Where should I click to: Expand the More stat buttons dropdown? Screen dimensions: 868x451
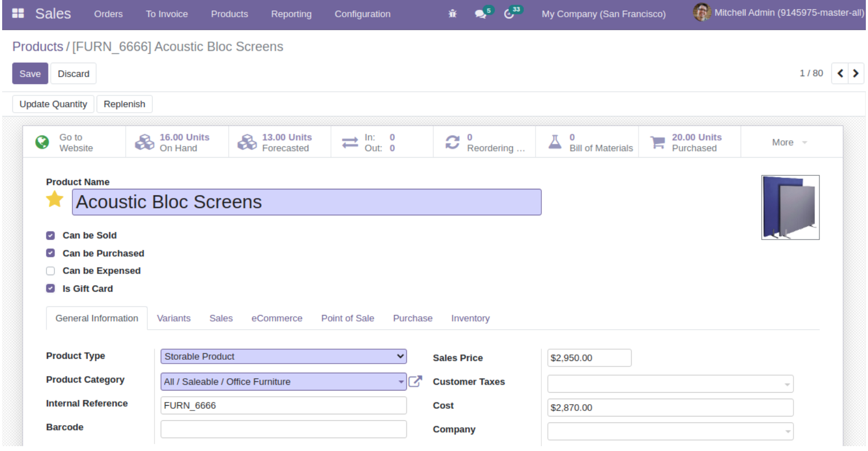click(x=789, y=142)
